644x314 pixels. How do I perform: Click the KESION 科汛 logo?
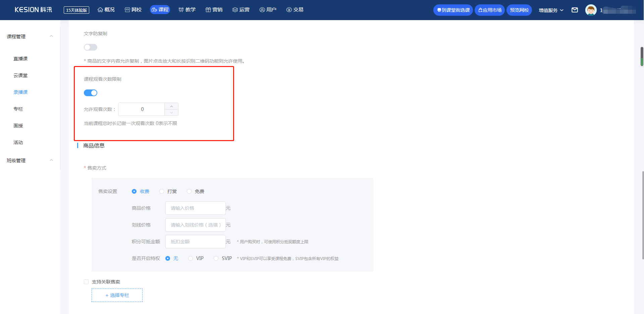click(x=33, y=10)
